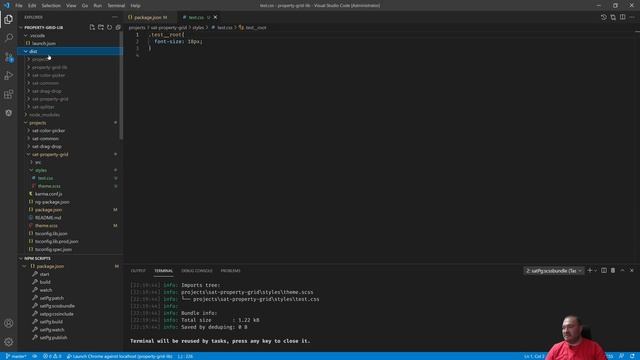Image resolution: width=640 pixels, height=360 pixels.
Task: Open launch.json in .vscode folder
Action: point(44,43)
